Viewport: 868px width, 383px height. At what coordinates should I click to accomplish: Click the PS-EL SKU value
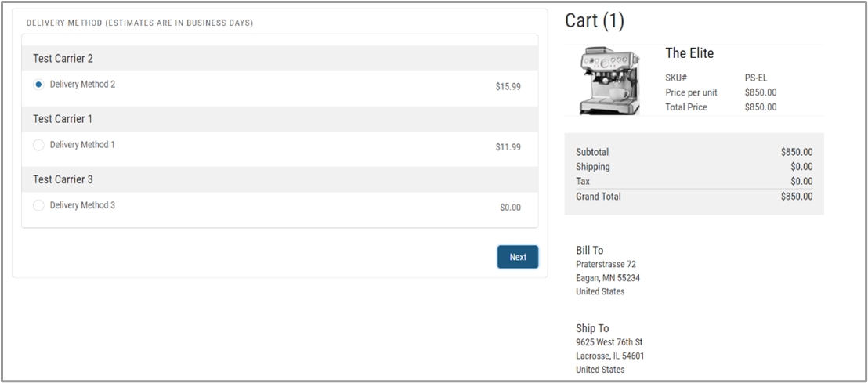(x=755, y=78)
